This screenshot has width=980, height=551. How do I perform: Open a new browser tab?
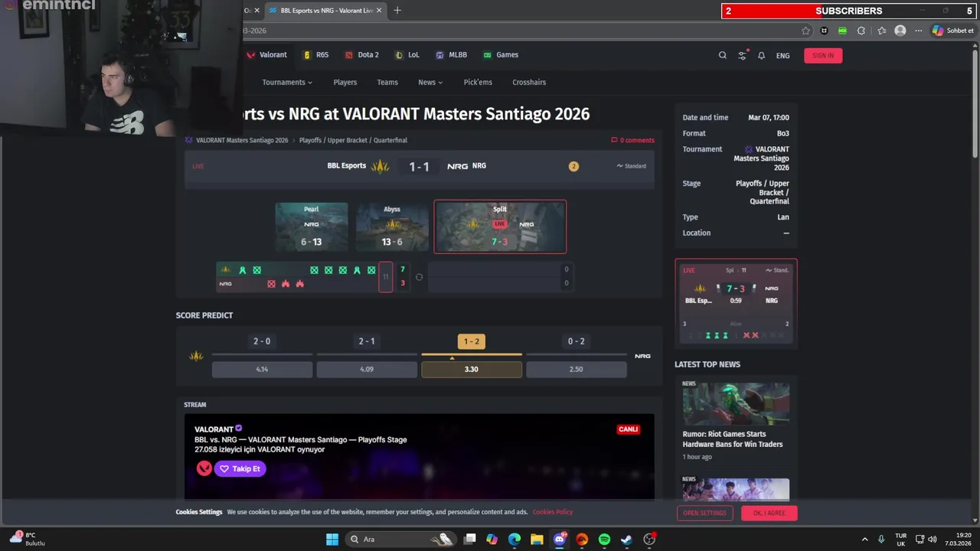397,11
